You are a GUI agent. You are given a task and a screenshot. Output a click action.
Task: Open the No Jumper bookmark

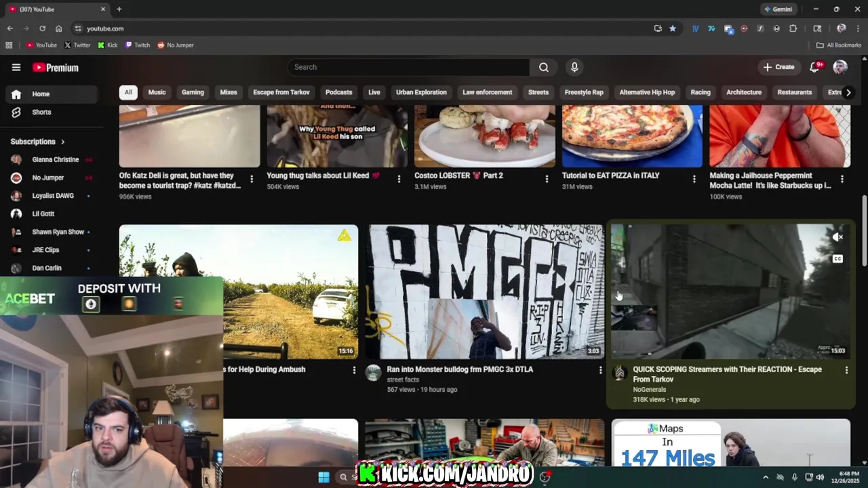tap(176, 45)
